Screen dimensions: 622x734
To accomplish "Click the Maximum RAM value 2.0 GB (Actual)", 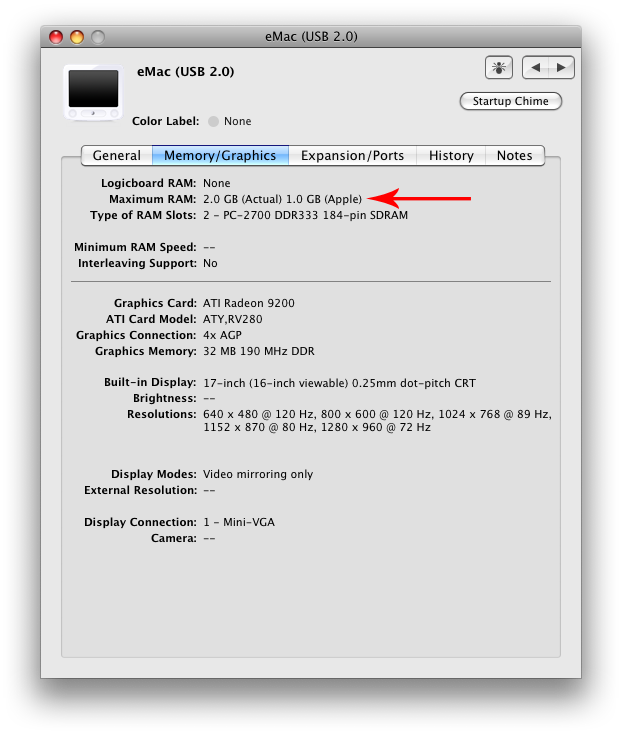I will point(242,199).
